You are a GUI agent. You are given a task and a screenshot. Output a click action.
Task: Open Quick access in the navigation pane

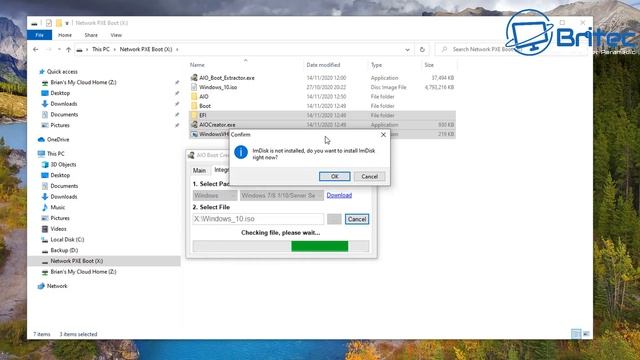(x=62, y=71)
